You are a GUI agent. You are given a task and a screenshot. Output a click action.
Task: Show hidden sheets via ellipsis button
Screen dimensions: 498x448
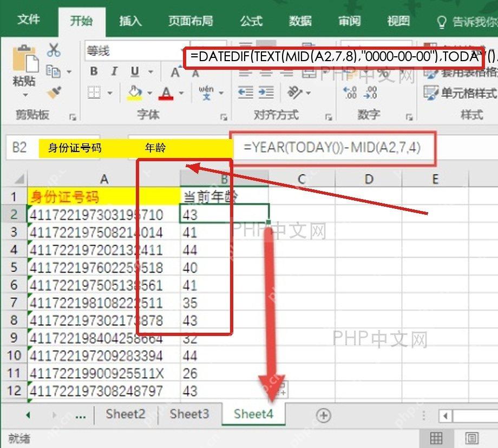click(80, 416)
